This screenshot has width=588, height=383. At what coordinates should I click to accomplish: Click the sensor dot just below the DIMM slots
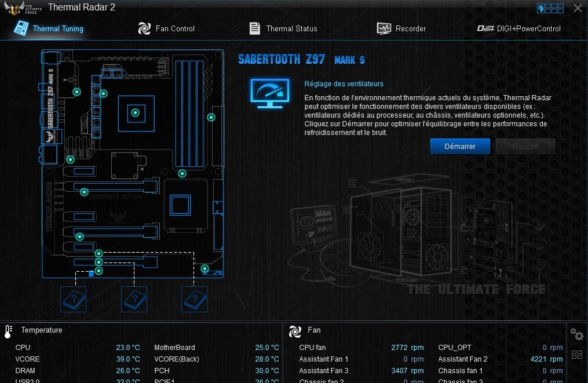[x=182, y=174]
